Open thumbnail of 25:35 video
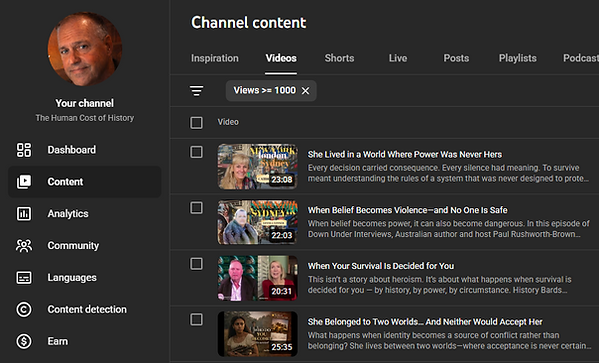Viewport: 599px width, 363px height. [x=257, y=334]
